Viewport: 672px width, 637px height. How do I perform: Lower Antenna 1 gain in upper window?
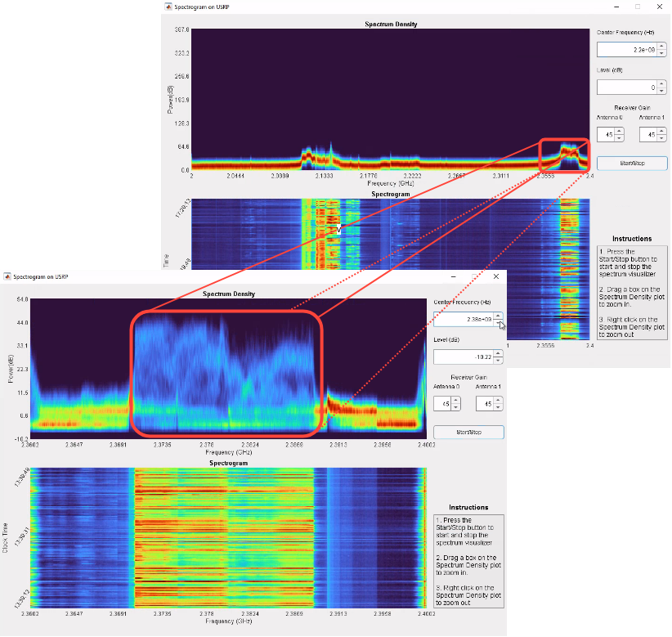(x=661, y=138)
